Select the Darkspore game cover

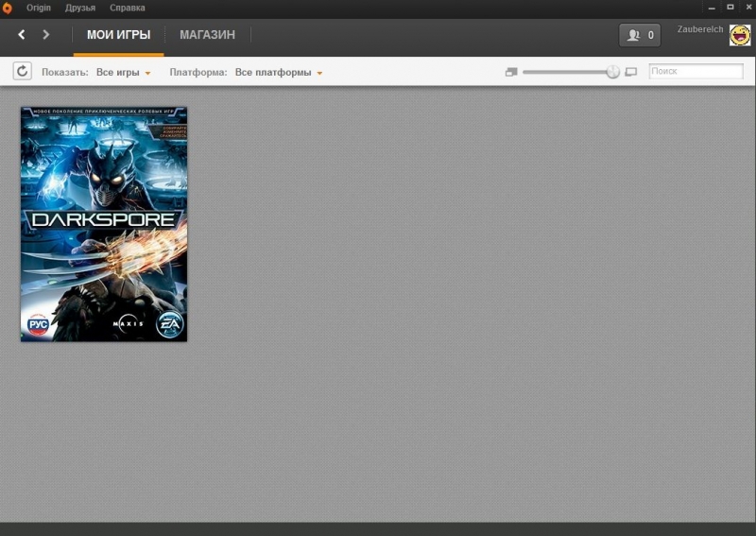coord(104,224)
